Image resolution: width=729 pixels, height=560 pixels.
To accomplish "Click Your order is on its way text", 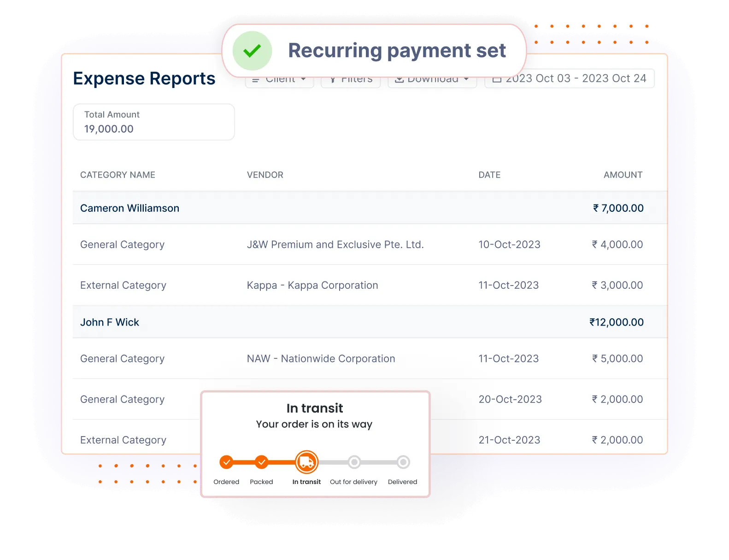I will (x=314, y=424).
